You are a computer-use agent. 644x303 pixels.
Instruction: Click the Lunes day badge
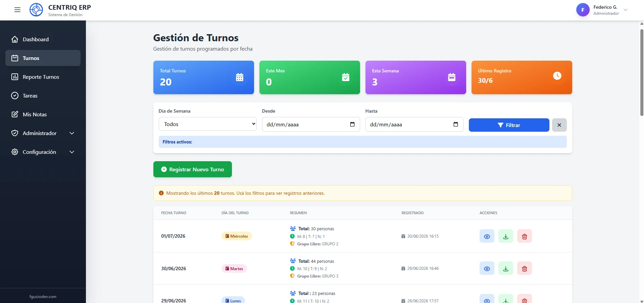[x=233, y=300]
